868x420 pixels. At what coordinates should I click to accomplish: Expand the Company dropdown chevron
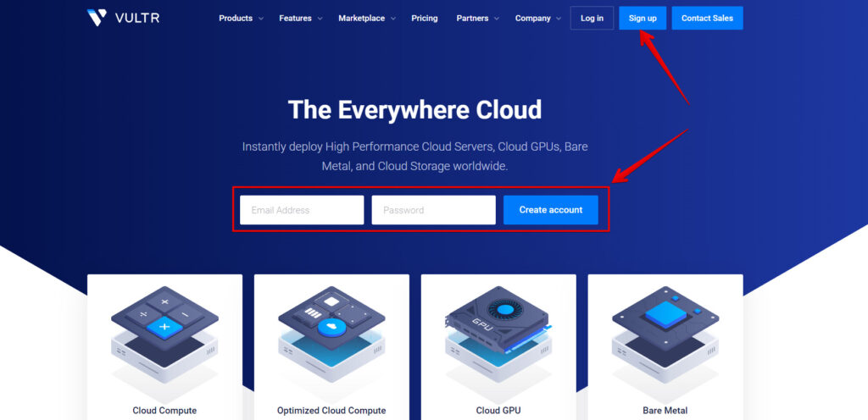559,19
